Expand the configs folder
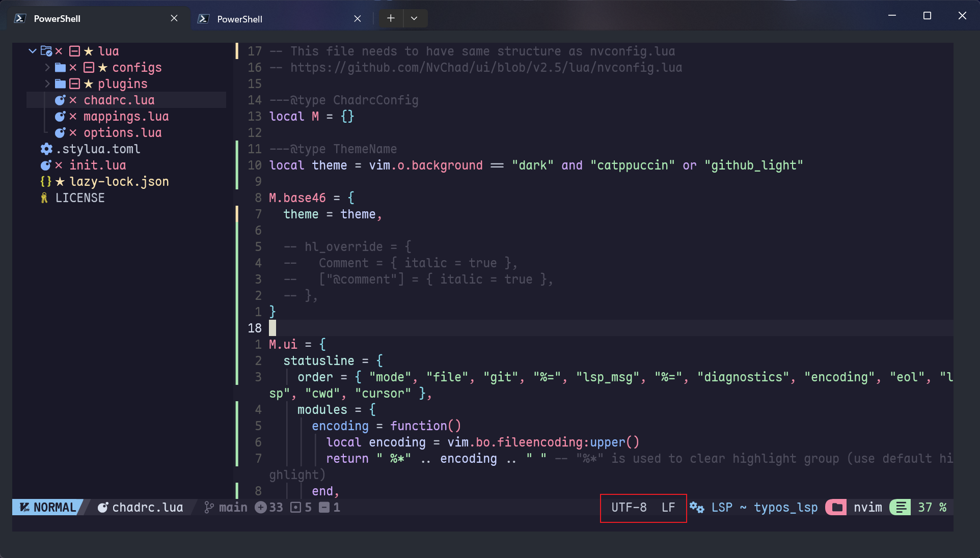This screenshot has width=980, height=558. [x=47, y=67]
